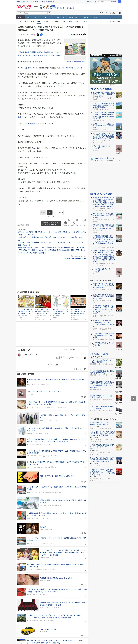Open 'トピックス一覧'
Viewport: 138px width, 644px height.
click(x=115, y=21)
